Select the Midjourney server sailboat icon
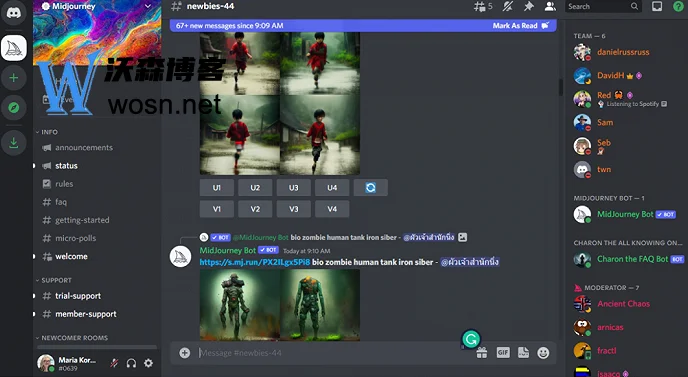 [x=14, y=47]
